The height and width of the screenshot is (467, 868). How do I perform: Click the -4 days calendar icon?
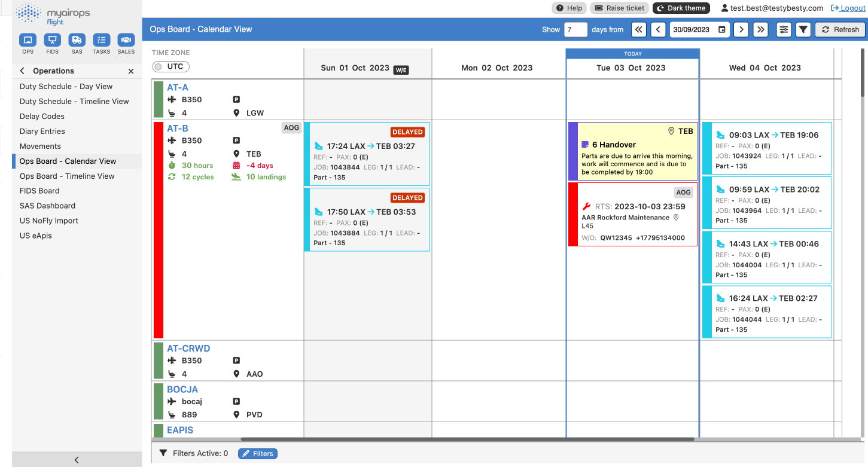[236, 166]
